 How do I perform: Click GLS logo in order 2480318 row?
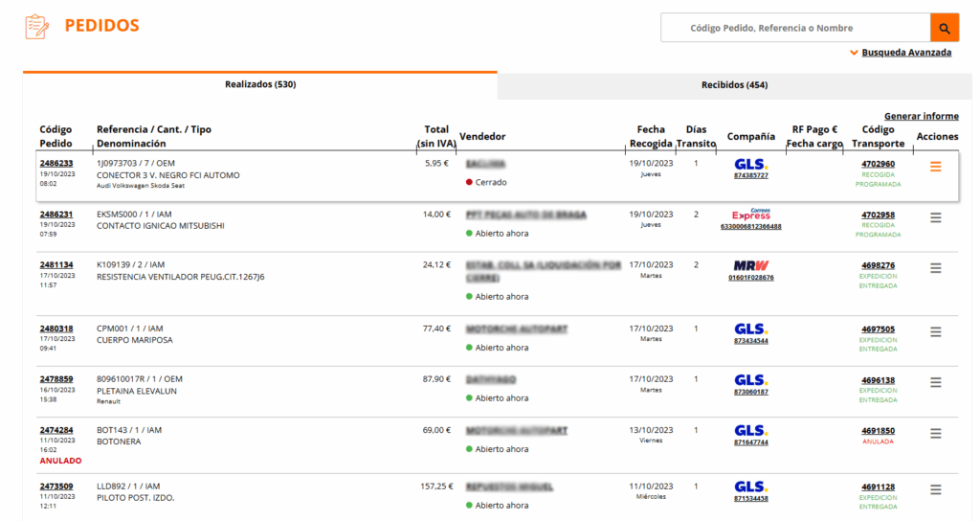750,329
